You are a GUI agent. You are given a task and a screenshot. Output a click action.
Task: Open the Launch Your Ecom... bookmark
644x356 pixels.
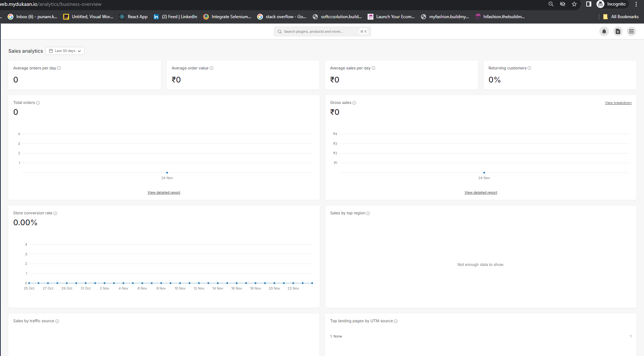pyautogui.click(x=391, y=17)
